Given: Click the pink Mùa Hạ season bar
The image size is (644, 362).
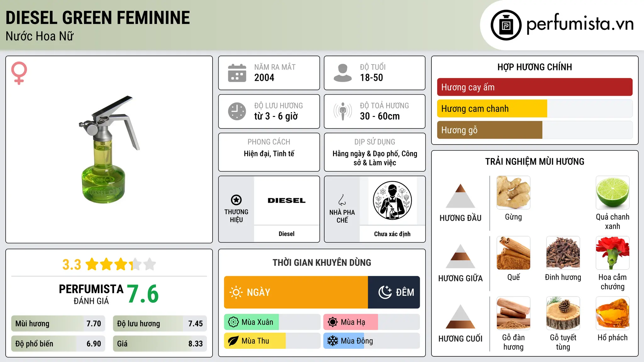Looking at the screenshot, I should pos(351,322).
